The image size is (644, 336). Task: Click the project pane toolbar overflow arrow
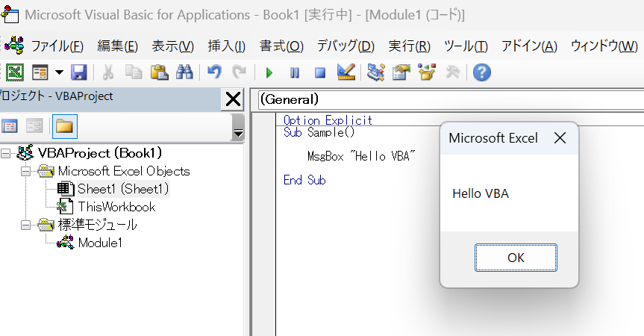pos(238,128)
